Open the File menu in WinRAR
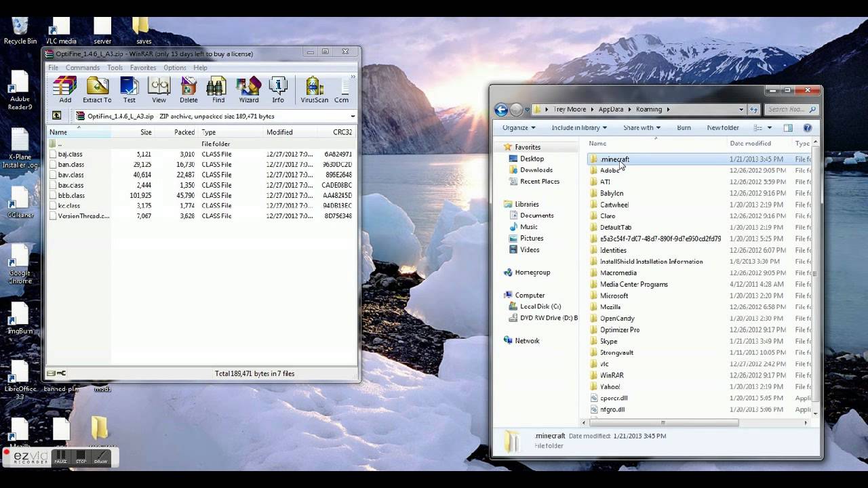 pyautogui.click(x=53, y=68)
